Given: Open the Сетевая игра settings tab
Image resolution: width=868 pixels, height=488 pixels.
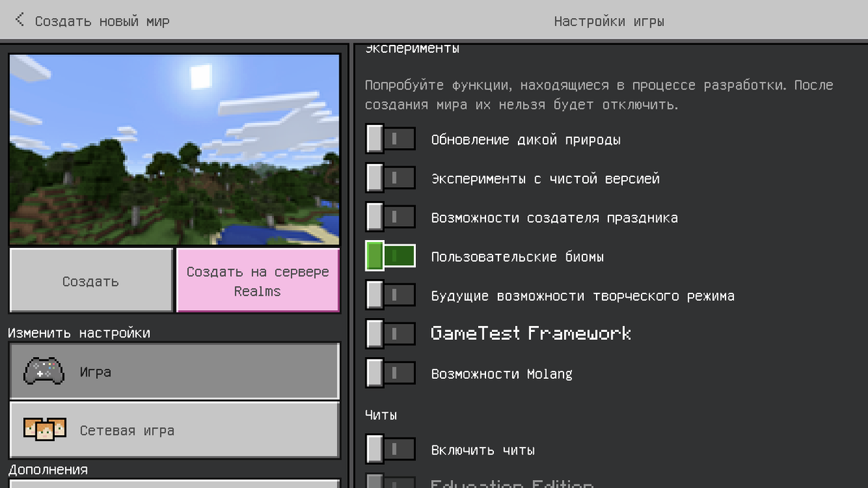Looking at the screenshot, I should pos(174,429).
